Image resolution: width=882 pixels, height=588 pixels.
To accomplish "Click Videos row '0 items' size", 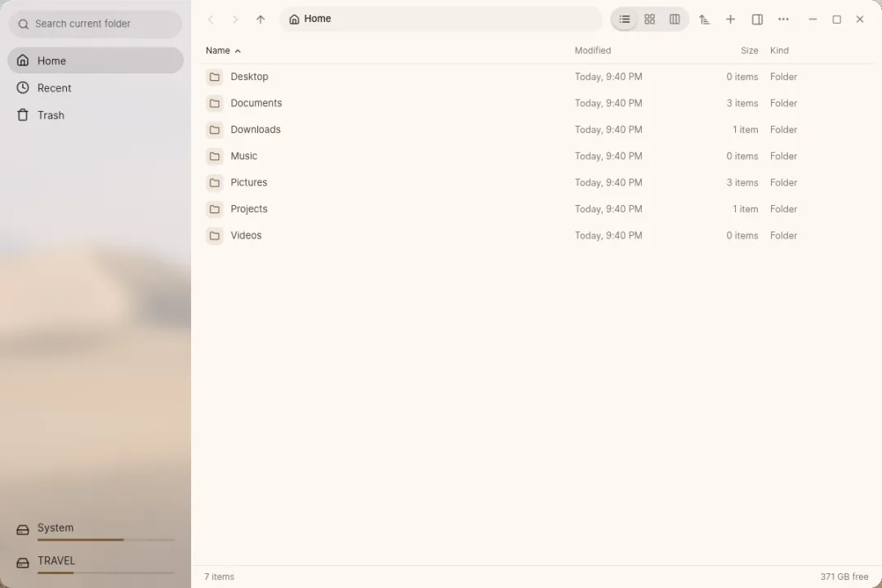I will tap(742, 235).
